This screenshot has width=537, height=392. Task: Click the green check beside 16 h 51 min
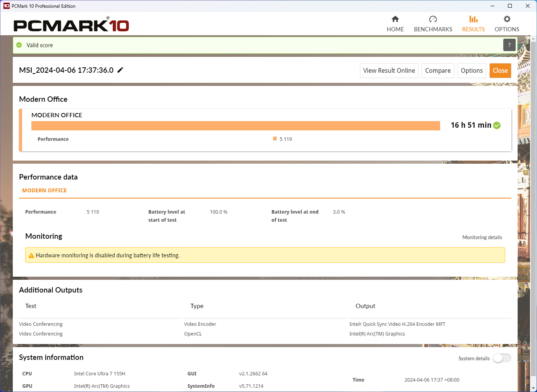click(497, 125)
